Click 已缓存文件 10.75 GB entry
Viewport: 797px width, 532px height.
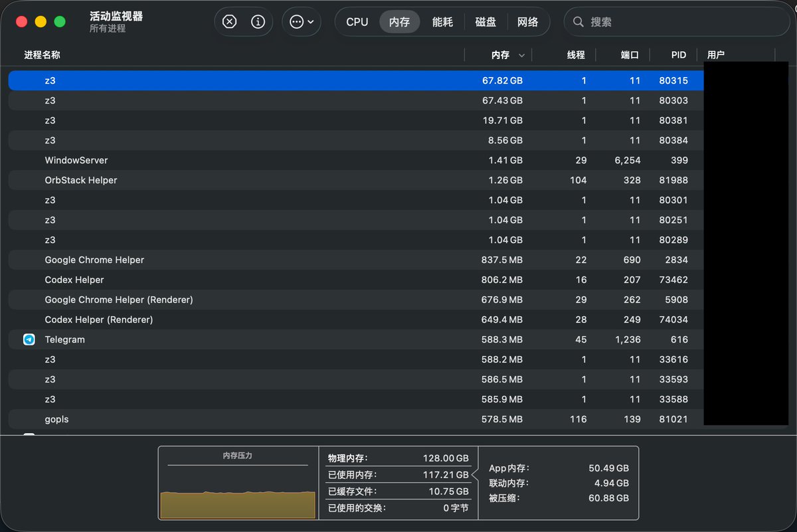coord(398,491)
